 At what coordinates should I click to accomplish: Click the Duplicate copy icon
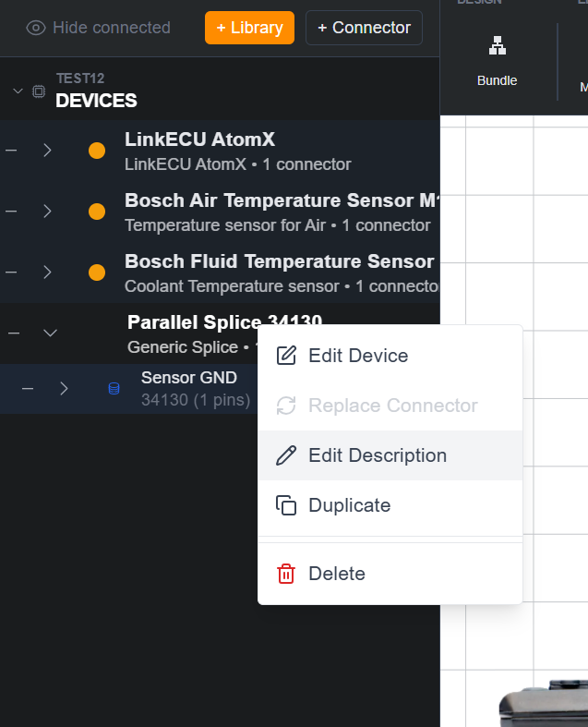pos(286,505)
